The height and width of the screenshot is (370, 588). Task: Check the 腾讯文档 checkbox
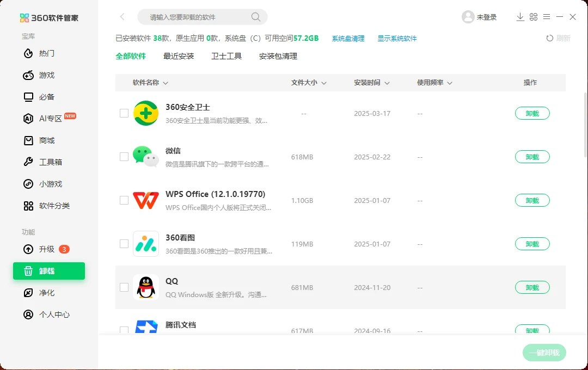tap(124, 330)
